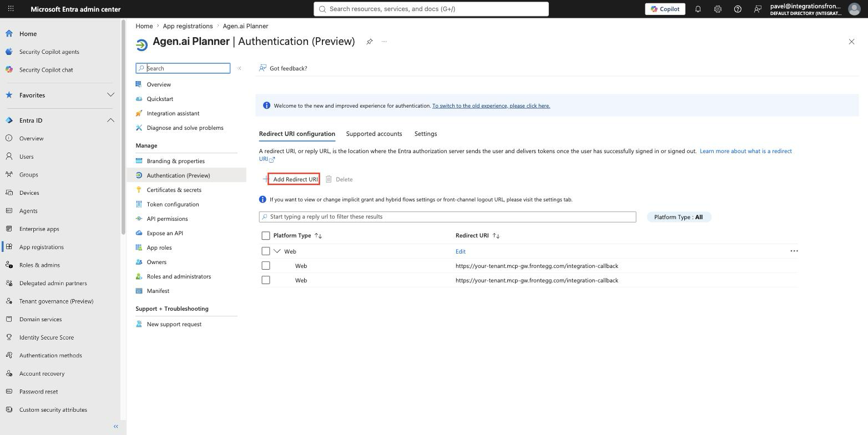
Task: Click Home breadcrumb link
Action: tap(144, 26)
